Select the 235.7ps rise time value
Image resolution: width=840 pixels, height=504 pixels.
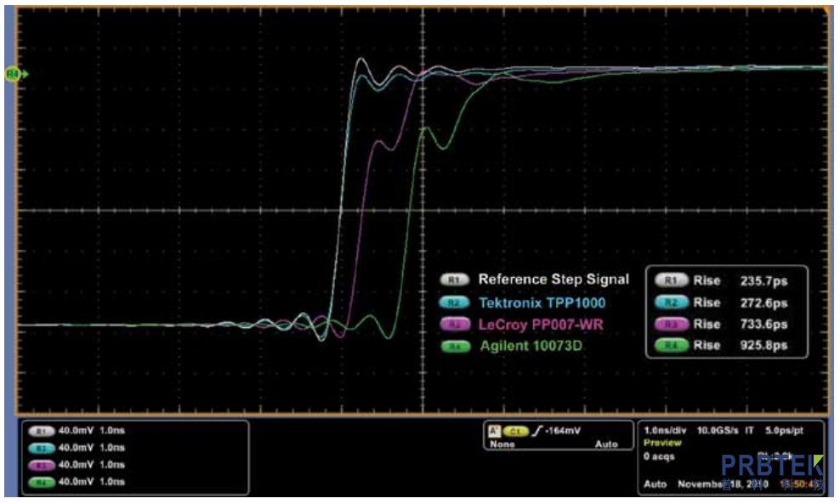pyautogui.click(x=763, y=280)
